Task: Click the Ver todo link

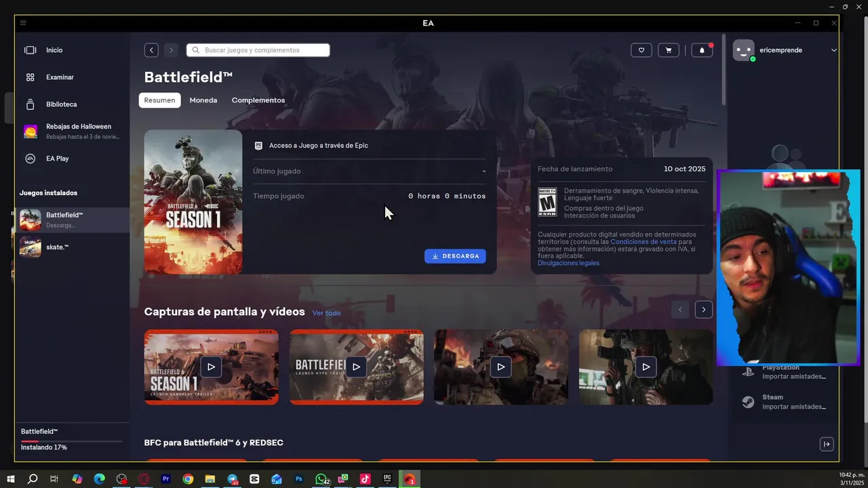Action: tap(327, 313)
